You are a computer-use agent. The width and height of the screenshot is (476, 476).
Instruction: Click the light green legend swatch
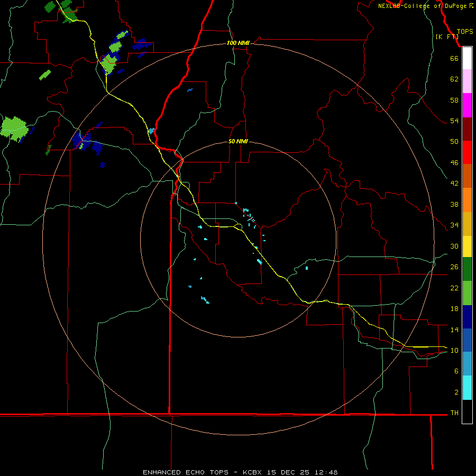(x=467, y=293)
